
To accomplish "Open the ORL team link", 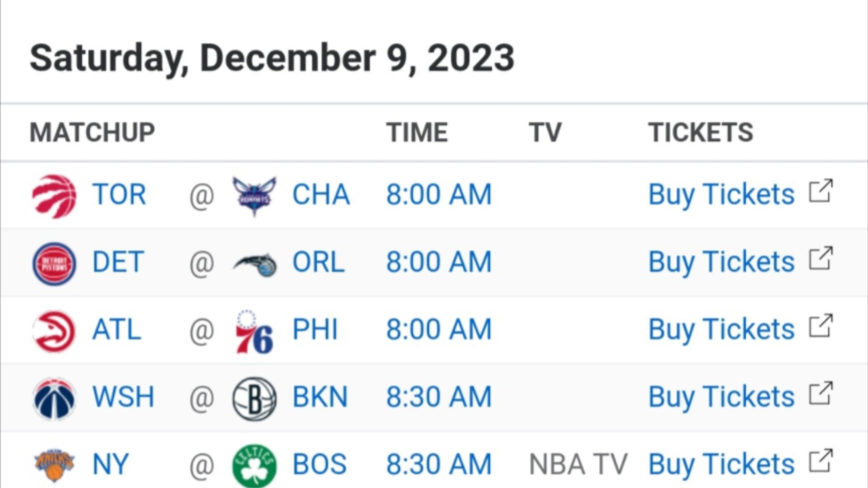I will (x=319, y=262).
